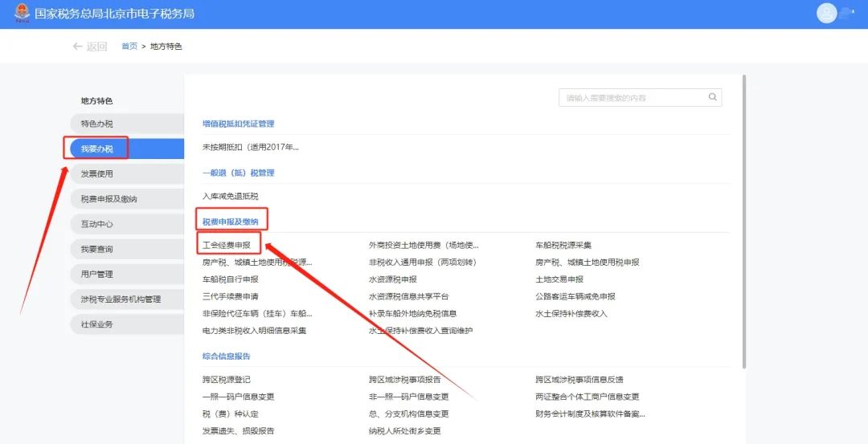The height and width of the screenshot is (444, 868).
Task: Select 特色办税 in the sidebar
Action: pyautogui.click(x=97, y=124)
